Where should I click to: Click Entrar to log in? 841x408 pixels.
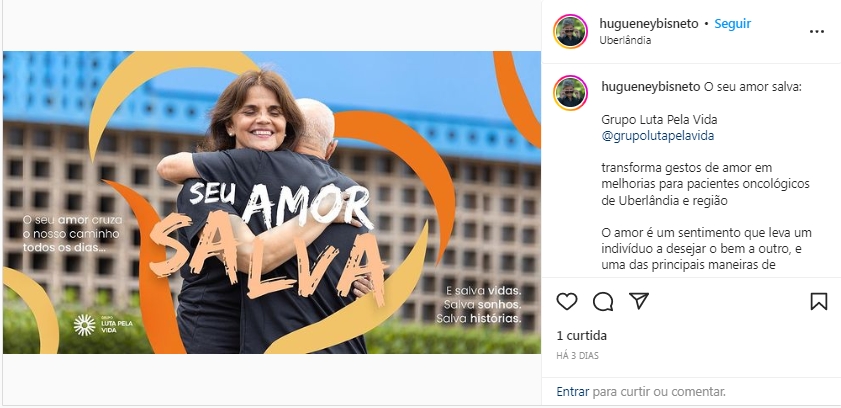coord(572,392)
